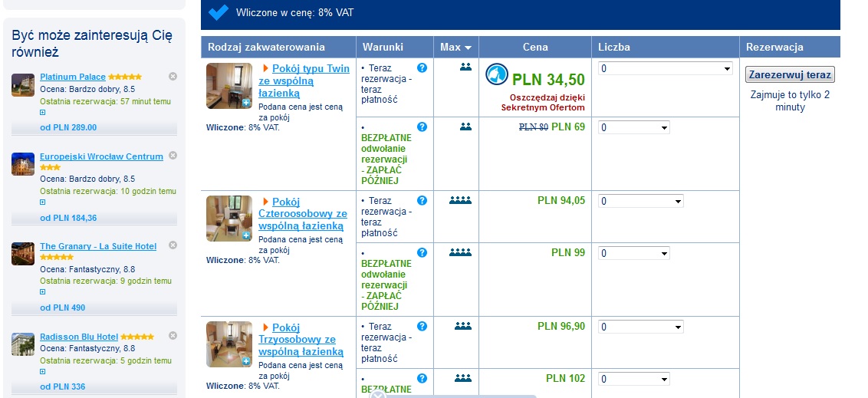
Task: Remove Europejski Wrocław Centrum using its x icon
Action: tap(173, 156)
